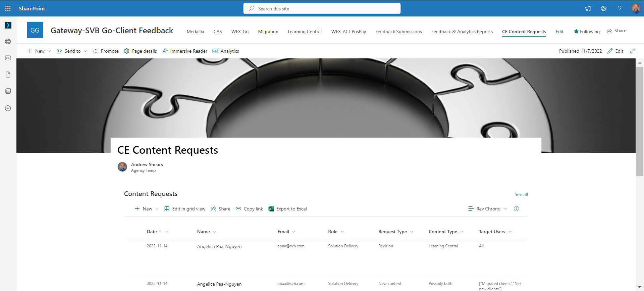
Task: Open the lists icon in left rail
Action: [x=8, y=91]
